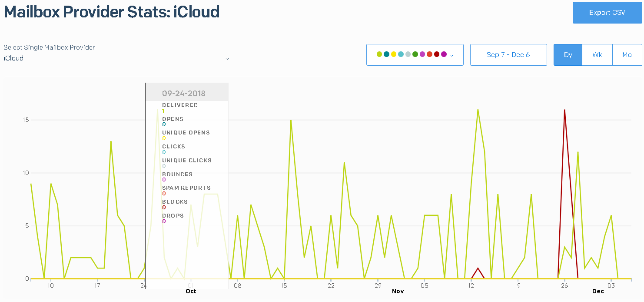The height and width of the screenshot is (302, 644).
Task: Click the Export CSV button
Action: tap(607, 13)
